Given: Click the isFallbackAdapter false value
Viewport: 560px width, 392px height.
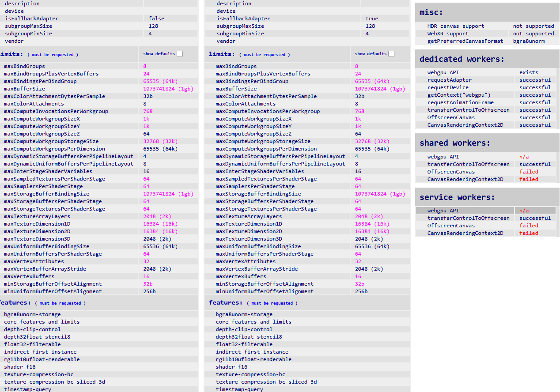Looking at the screenshot, I should [156, 19].
